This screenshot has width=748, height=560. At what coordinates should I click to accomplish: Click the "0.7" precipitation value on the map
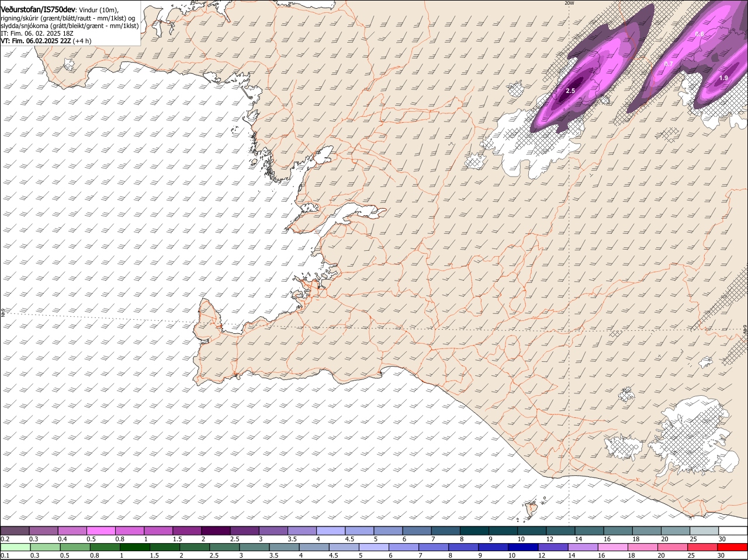669,63
